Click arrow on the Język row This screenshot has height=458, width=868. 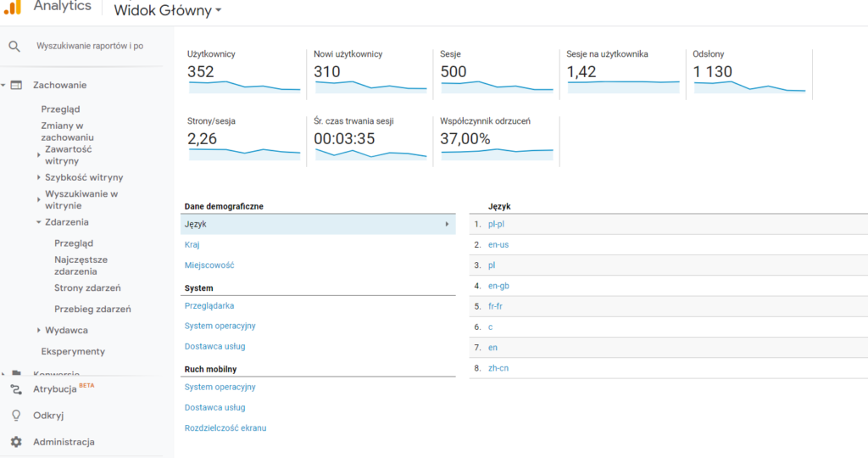click(447, 224)
